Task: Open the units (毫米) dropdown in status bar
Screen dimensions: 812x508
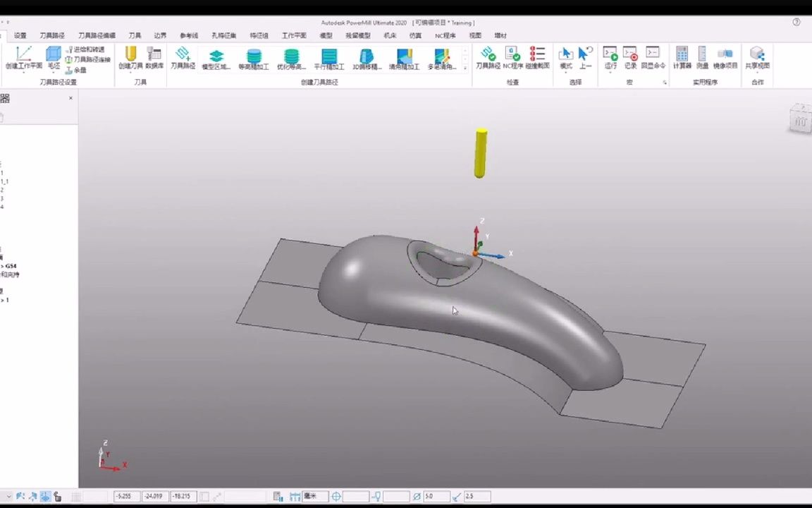Action: pos(315,497)
